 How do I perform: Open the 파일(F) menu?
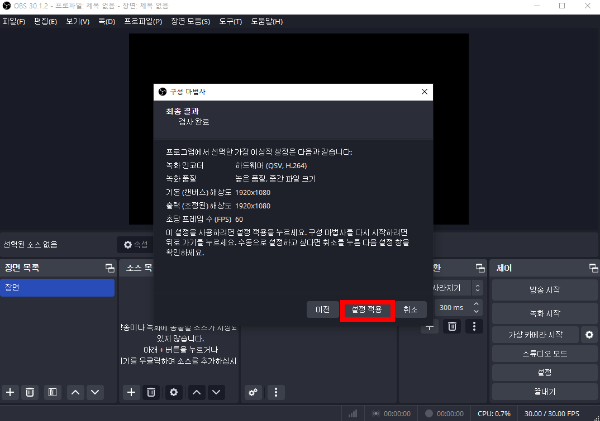(x=14, y=22)
